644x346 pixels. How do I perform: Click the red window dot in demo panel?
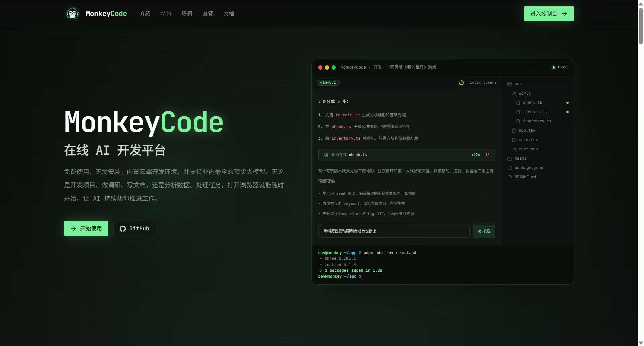pyautogui.click(x=320, y=67)
